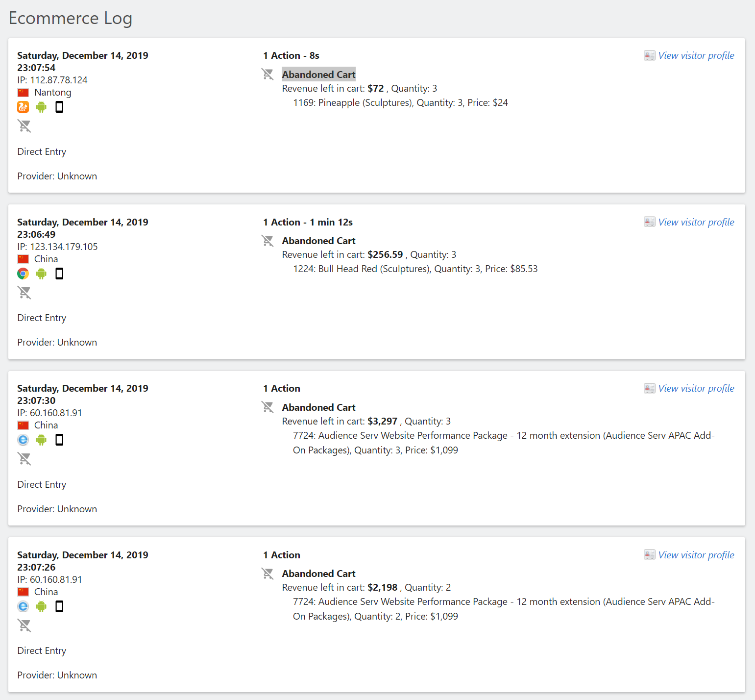
Task: Click the Ecommerce Log page heading
Action: coord(71,18)
